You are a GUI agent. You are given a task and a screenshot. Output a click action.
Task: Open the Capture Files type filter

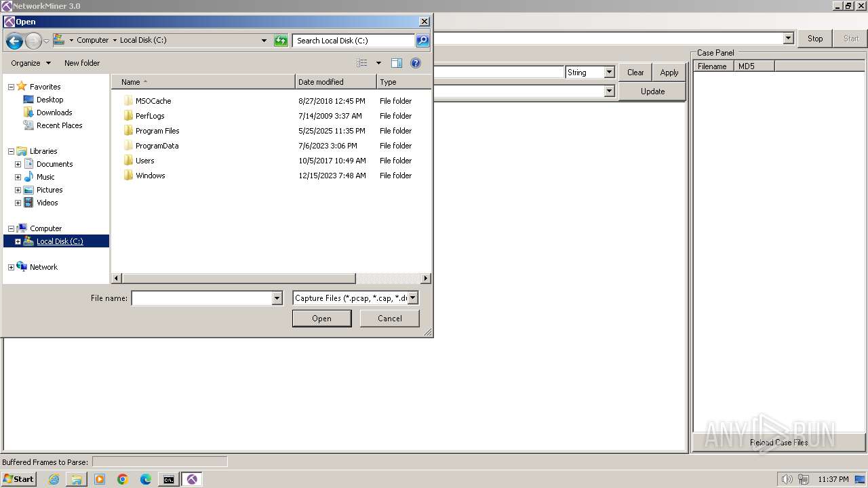[355, 298]
